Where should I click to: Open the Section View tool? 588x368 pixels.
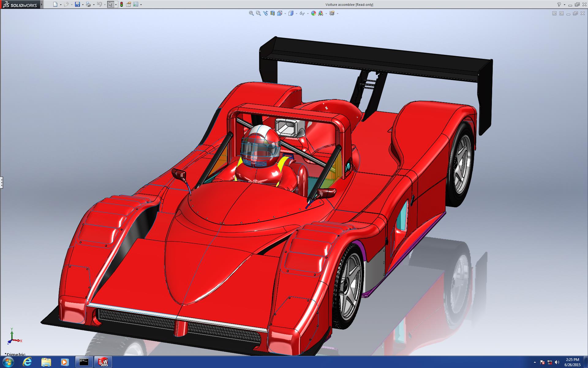point(272,13)
